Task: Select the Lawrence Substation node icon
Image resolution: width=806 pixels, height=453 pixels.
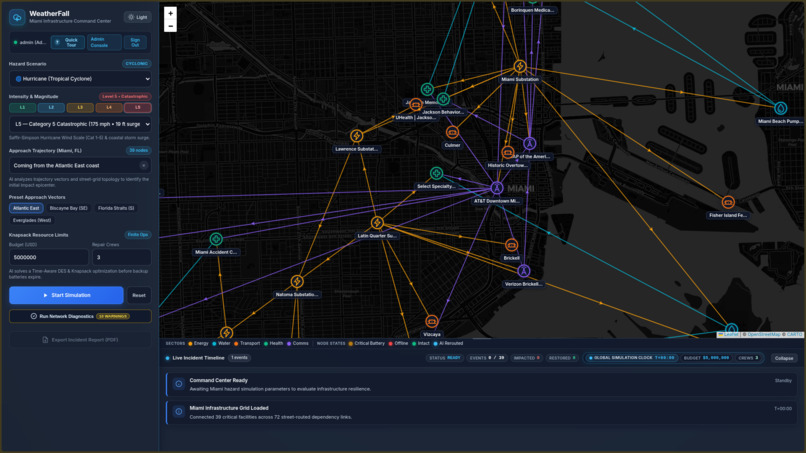Action: click(356, 136)
